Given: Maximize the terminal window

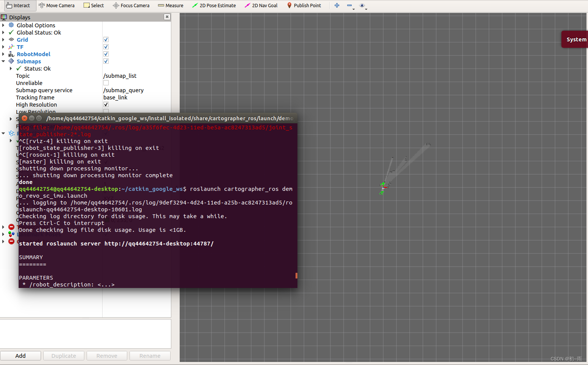Looking at the screenshot, I should (x=39, y=118).
